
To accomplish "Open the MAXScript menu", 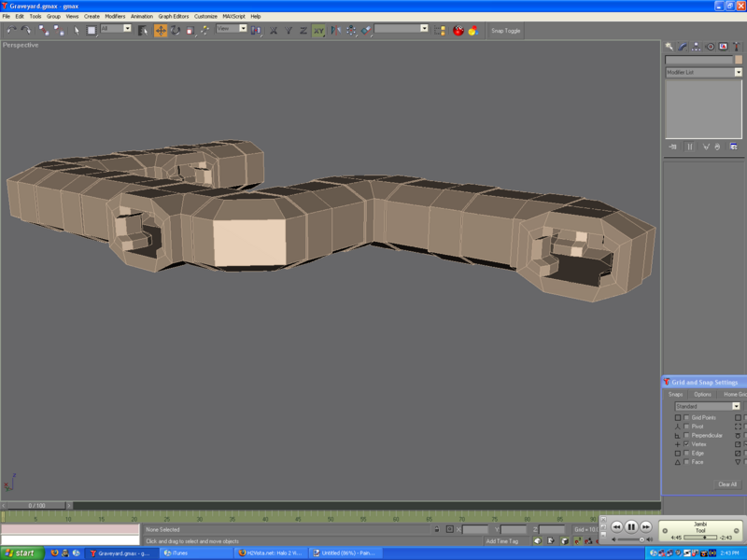I will click(x=233, y=16).
